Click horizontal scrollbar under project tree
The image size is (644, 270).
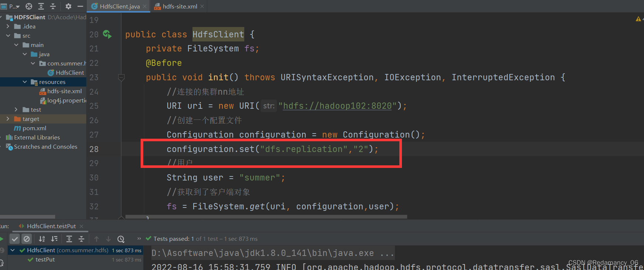pos(27,217)
